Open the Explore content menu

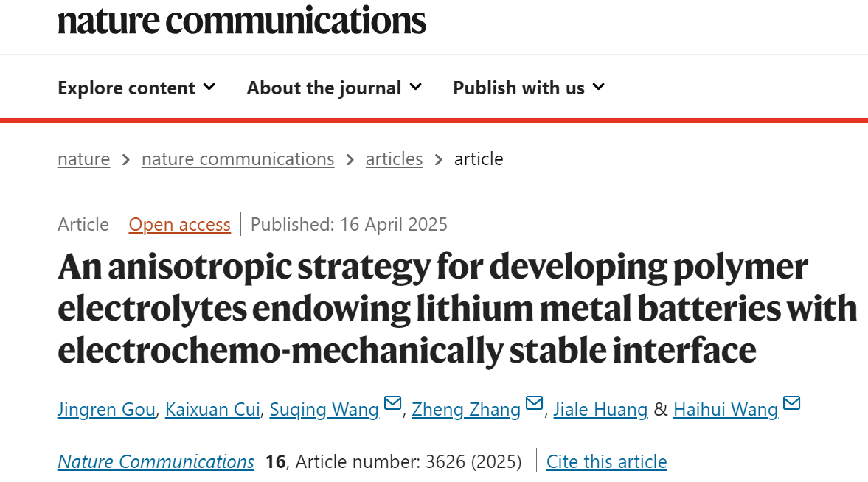point(136,88)
